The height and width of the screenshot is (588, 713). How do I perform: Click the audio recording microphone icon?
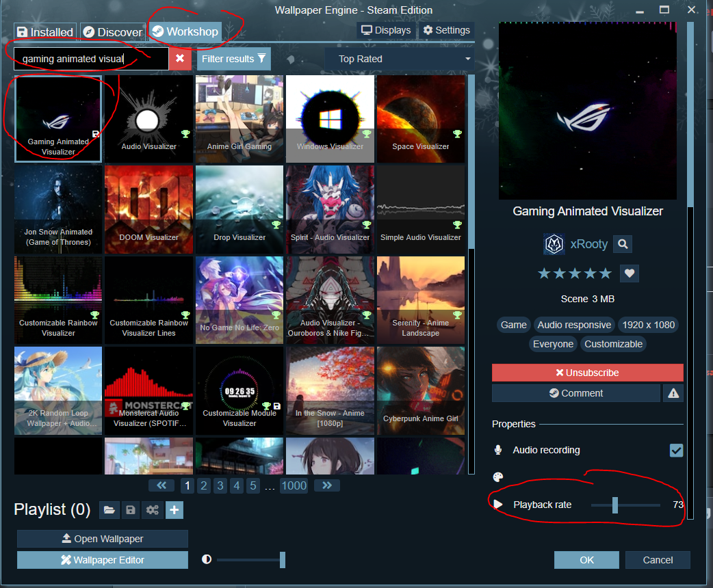(498, 450)
